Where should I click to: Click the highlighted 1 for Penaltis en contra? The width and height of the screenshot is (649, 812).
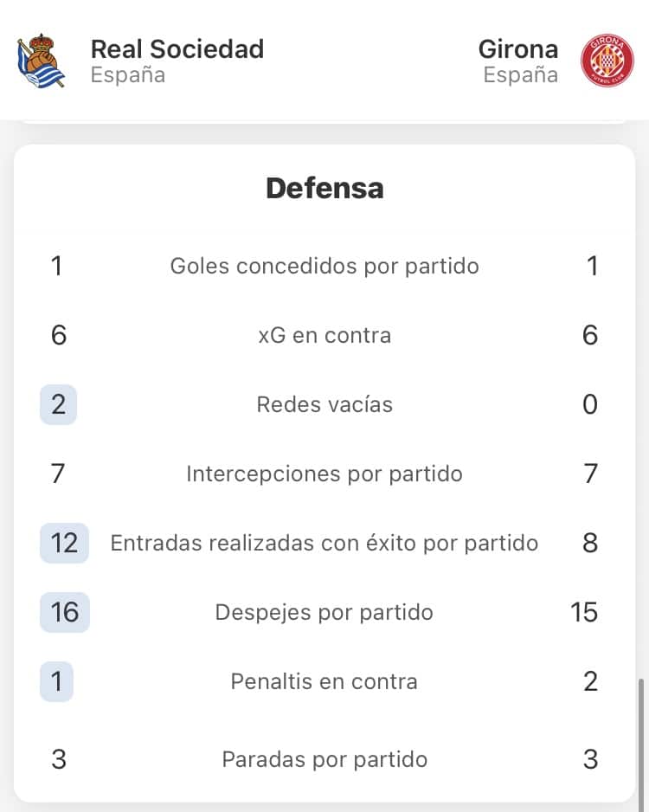pyautogui.click(x=56, y=681)
